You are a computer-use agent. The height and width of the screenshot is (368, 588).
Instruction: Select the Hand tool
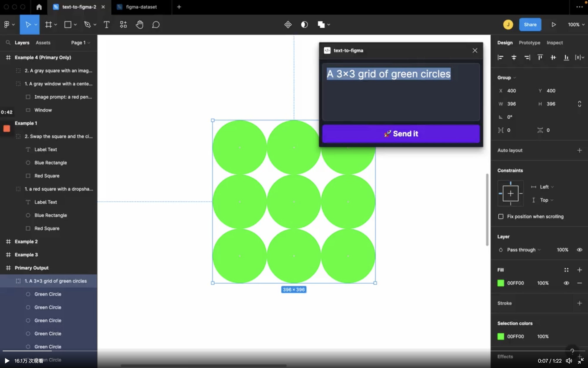click(139, 25)
